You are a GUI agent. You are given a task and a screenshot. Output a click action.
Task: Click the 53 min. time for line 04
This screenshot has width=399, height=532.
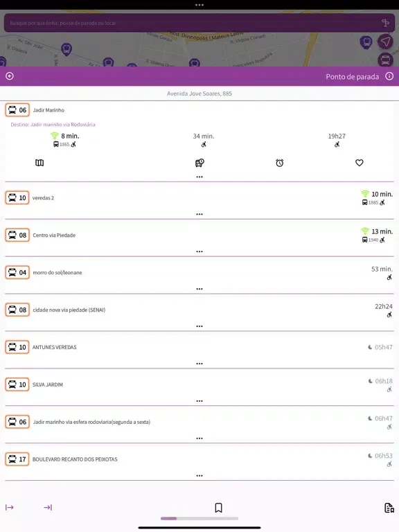pyautogui.click(x=382, y=269)
